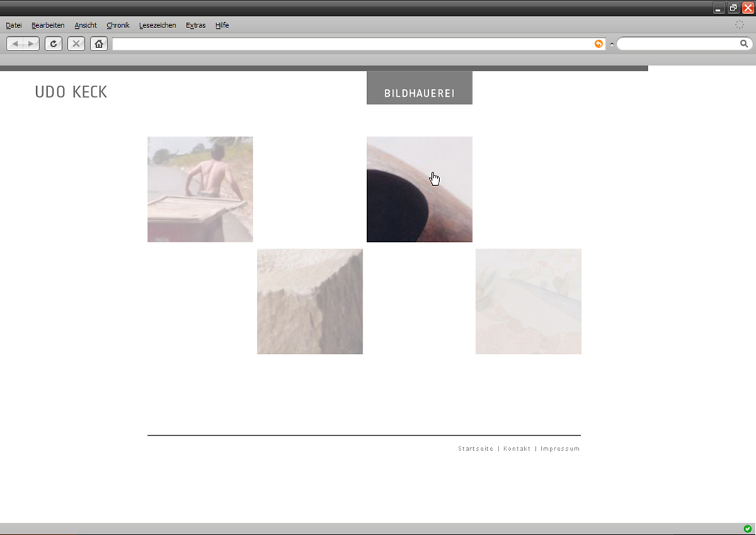
Task: Open the Datei menu
Action: 13,25
